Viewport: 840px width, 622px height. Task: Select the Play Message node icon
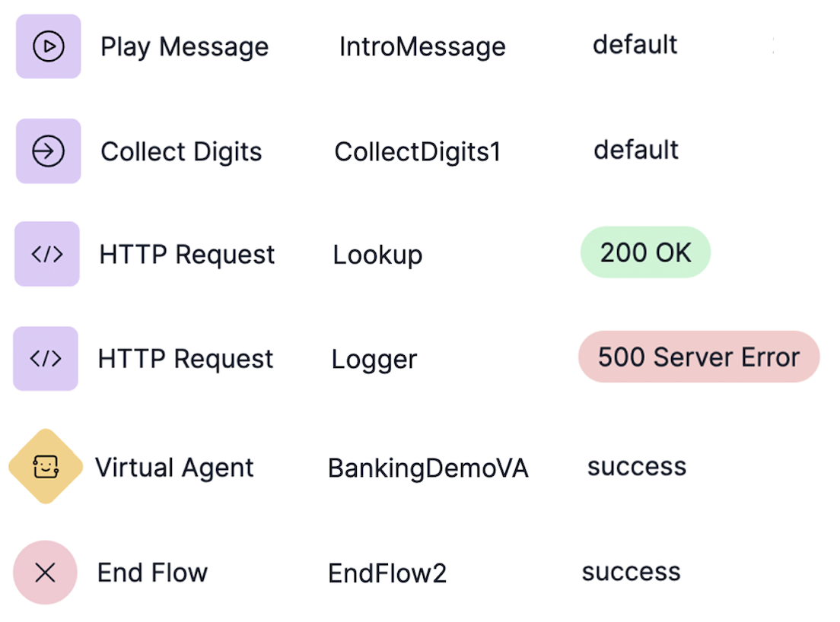(x=47, y=46)
